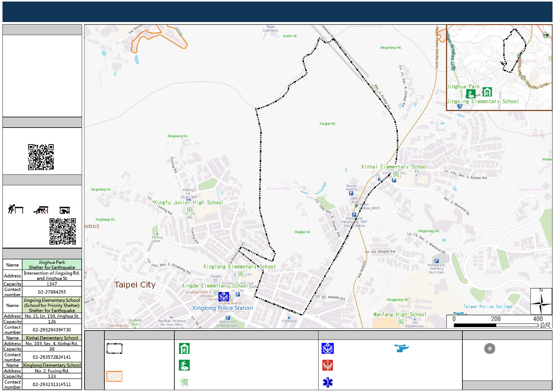Viewport: 555px width, 392px height.
Task: Click the dashed boundary symbol in the legend
Action: [114, 348]
